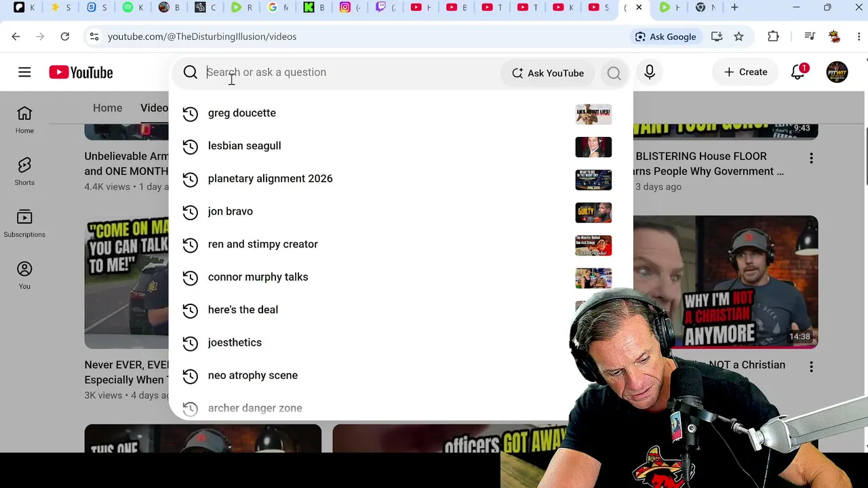The height and width of the screenshot is (488, 868).
Task: Click the Ask Google button
Action: click(665, 37)
